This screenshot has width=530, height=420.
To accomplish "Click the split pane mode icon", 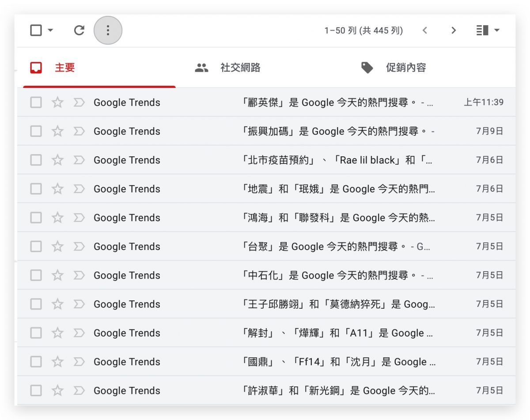I will click(x=482, y=30).
